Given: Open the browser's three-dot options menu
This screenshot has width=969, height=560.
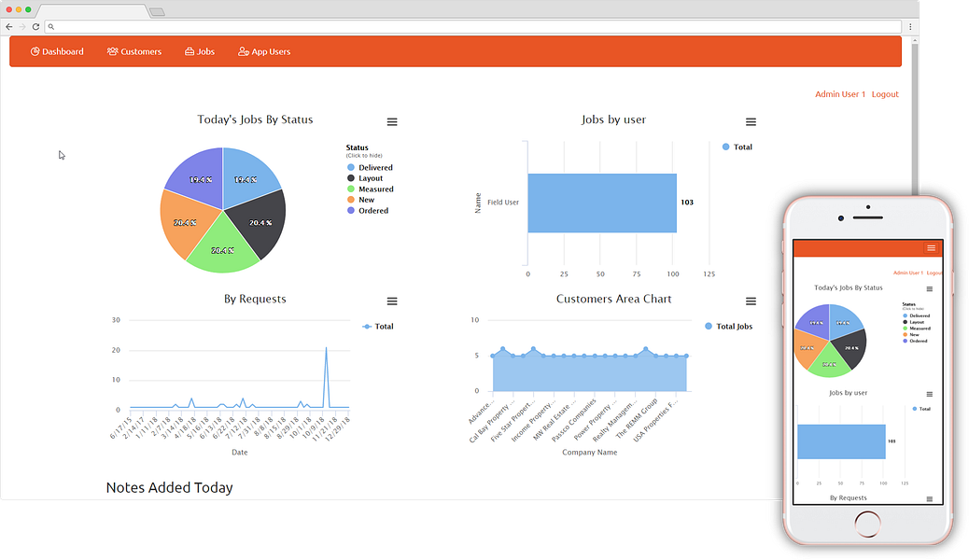Looking at the screenshot, I should tap(909, 26).
